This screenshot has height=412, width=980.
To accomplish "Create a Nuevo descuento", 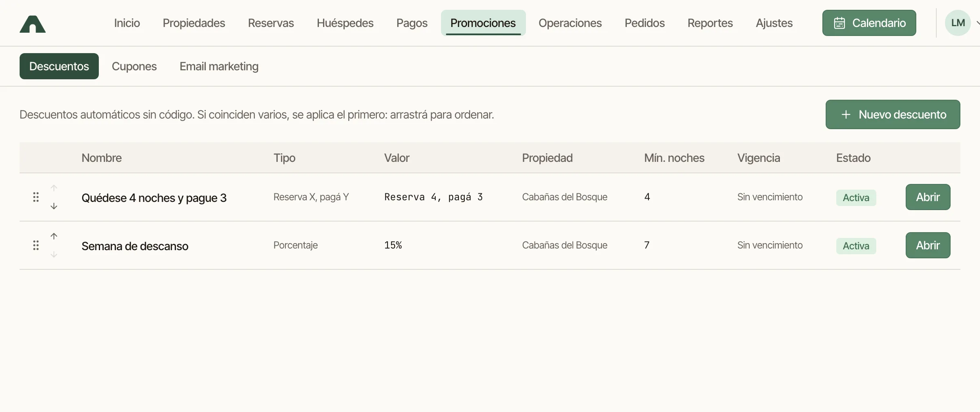I will (893, 114).
